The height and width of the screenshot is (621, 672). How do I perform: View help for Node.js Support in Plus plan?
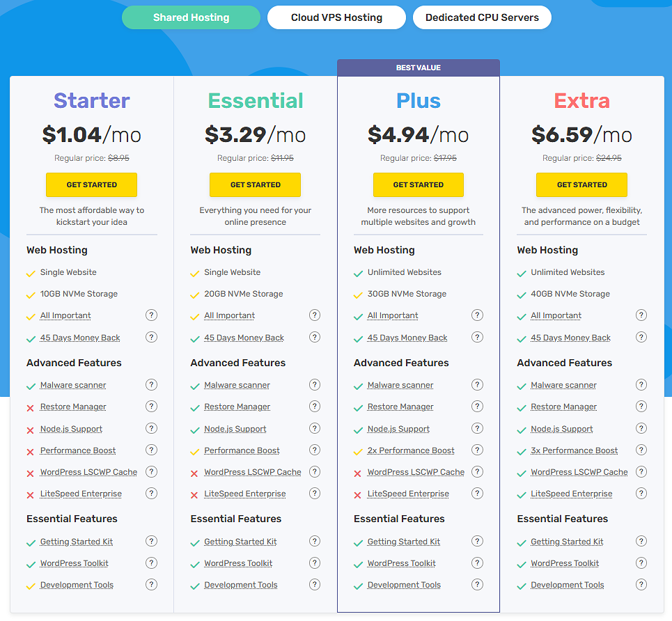(478, 428)
